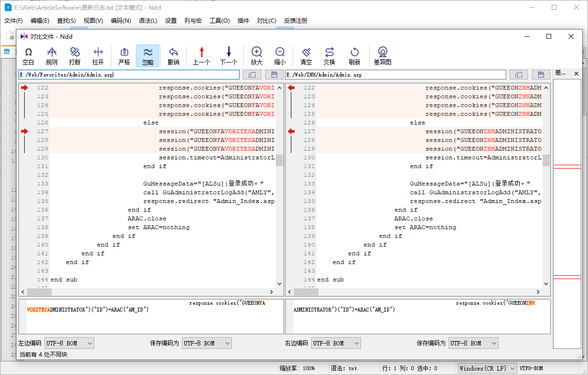The height and width of the screenshot is (375, 588).
Task: Click save button beside right file path
Action: [x=541, y=75]
